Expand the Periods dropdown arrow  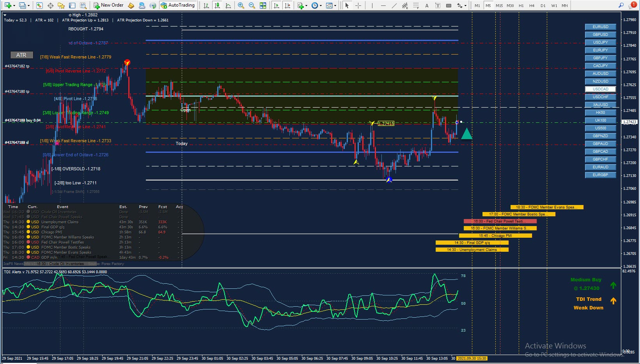[321, 5]
